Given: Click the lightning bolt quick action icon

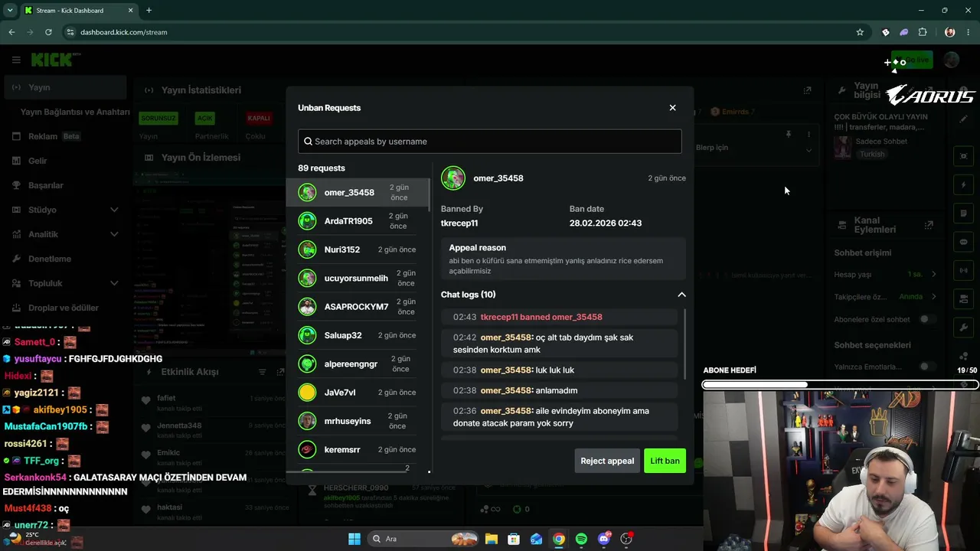Looking at the screenshot, I should click(x=964, y=185).
